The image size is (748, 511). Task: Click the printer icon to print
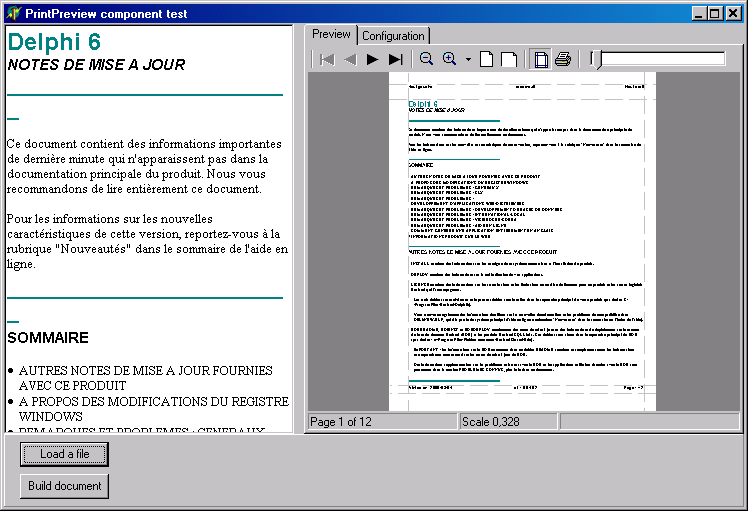[563, 59]
